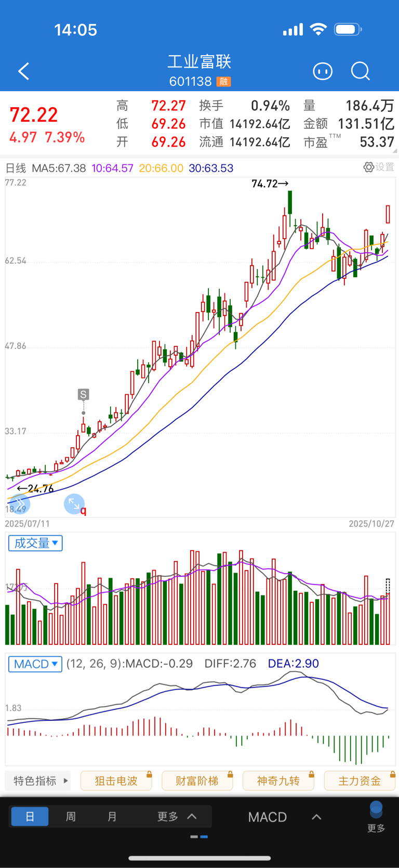Tap the blue 更多 bubble at bottom right
The image size is (399, 868).
click(376, 817)
